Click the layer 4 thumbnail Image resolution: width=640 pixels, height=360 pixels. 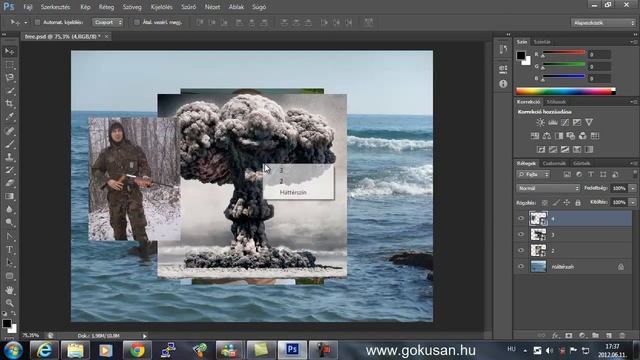(x=538, y=218)
